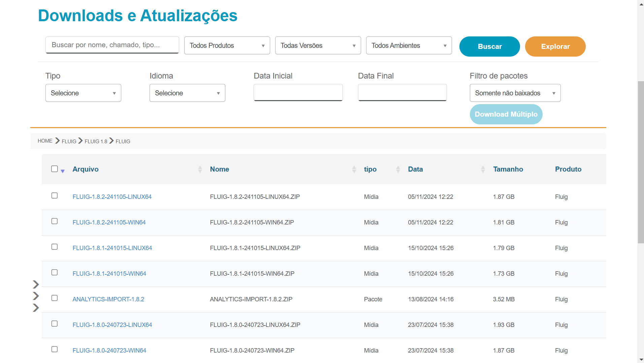Select checkbox for FLUIG-1.8.1-241015-LINUX64
Viewport: 644px width, 363px height.
tap(55, 247)
